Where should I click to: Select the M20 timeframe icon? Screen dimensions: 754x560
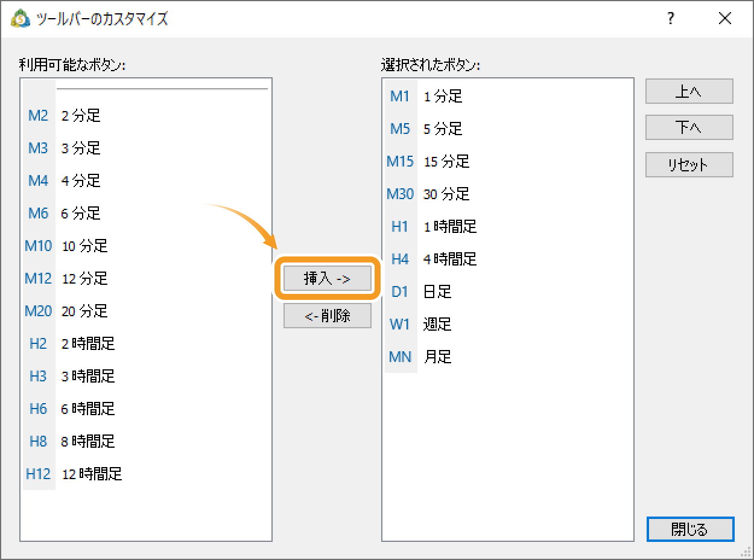click(38, 311)
